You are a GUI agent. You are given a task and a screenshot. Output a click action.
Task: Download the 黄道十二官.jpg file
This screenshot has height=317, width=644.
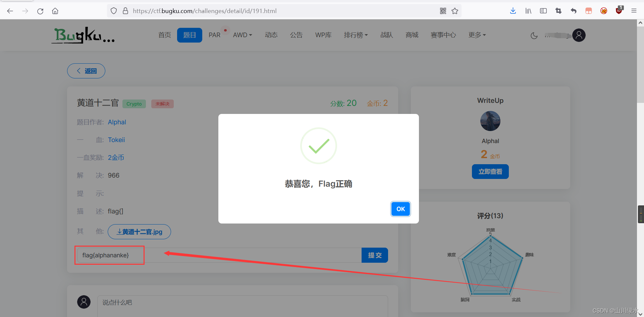click(139, 232)
